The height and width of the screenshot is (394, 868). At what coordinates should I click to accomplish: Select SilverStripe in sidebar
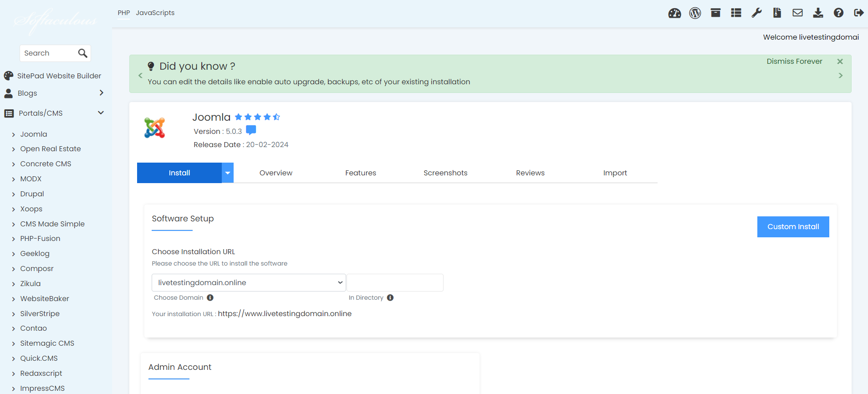[x=40, y=314]
